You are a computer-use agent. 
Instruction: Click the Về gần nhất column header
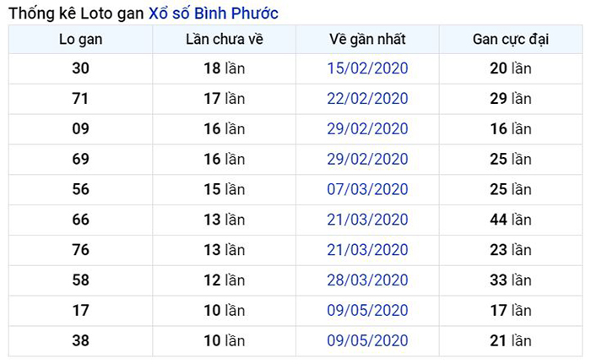(x=367, y=40)
